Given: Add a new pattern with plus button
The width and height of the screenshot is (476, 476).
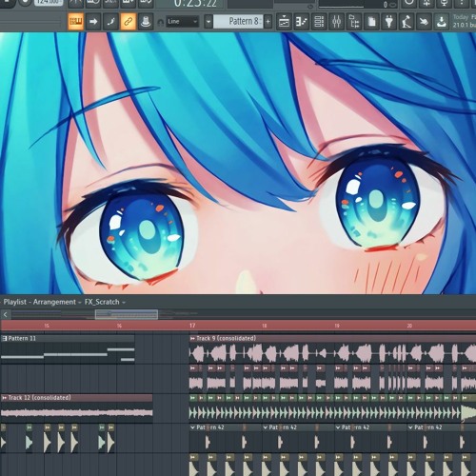Looking at the screenshot, I should point(268,22).
